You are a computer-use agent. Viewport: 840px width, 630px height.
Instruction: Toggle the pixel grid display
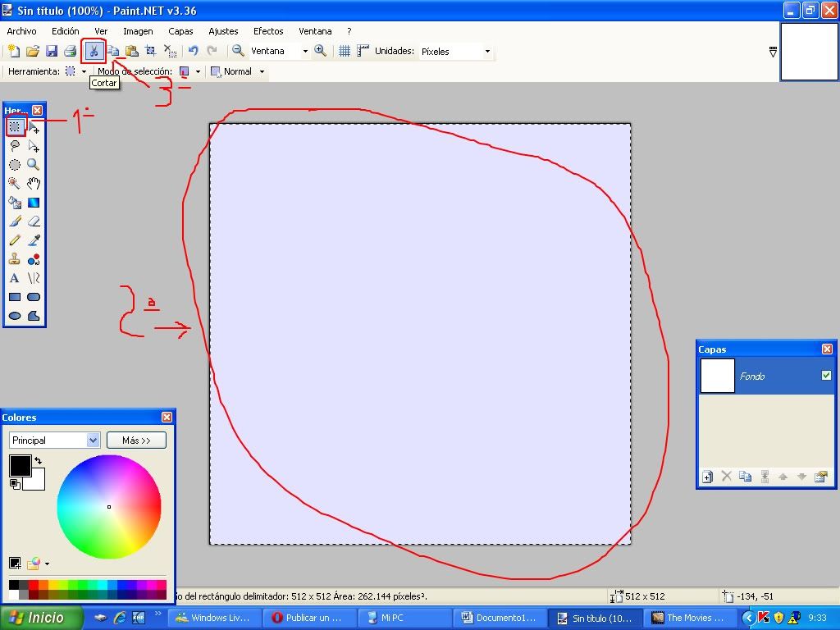tap(345, 51)
